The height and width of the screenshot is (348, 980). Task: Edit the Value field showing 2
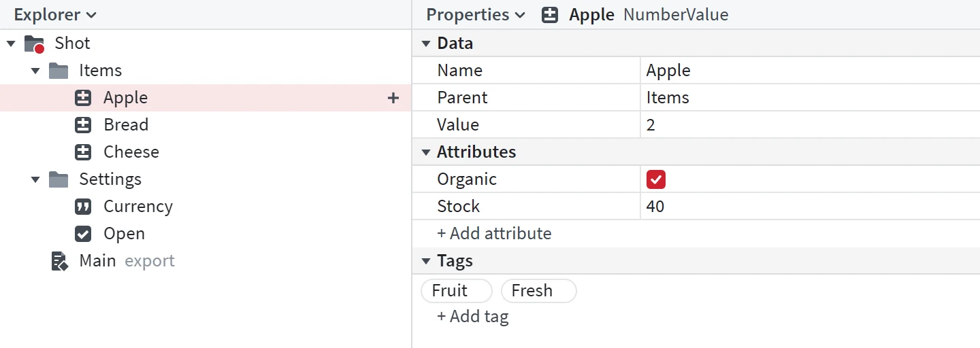click(x=810, y=125)
